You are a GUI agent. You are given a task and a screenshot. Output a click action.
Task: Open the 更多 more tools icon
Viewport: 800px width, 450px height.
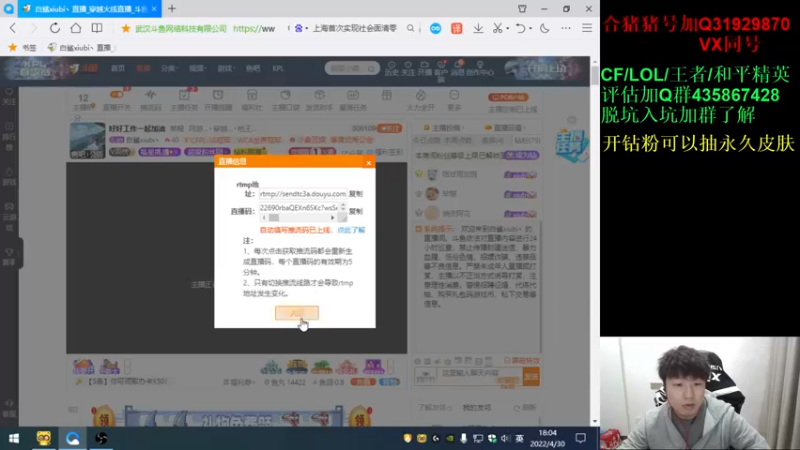(x=454, y=100)
